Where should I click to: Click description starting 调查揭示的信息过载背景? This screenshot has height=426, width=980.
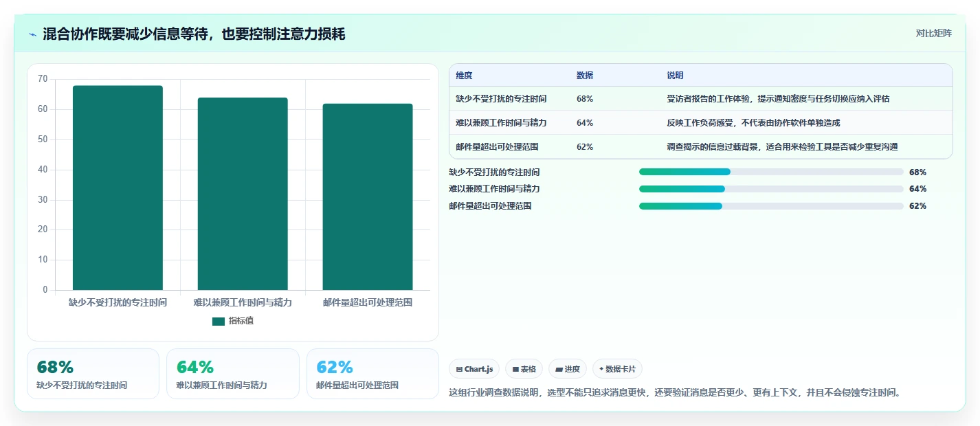tap(782, 147)
